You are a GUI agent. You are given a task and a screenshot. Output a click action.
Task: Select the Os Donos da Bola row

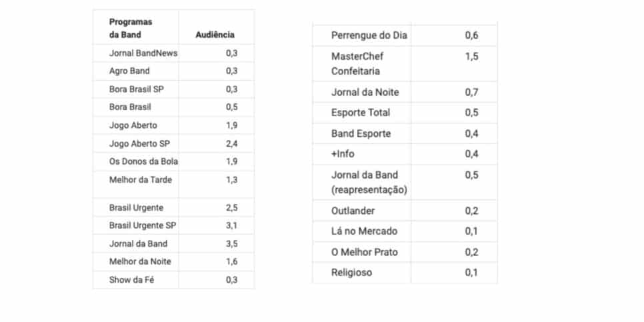pyautogui.click(x=173, y=161)
